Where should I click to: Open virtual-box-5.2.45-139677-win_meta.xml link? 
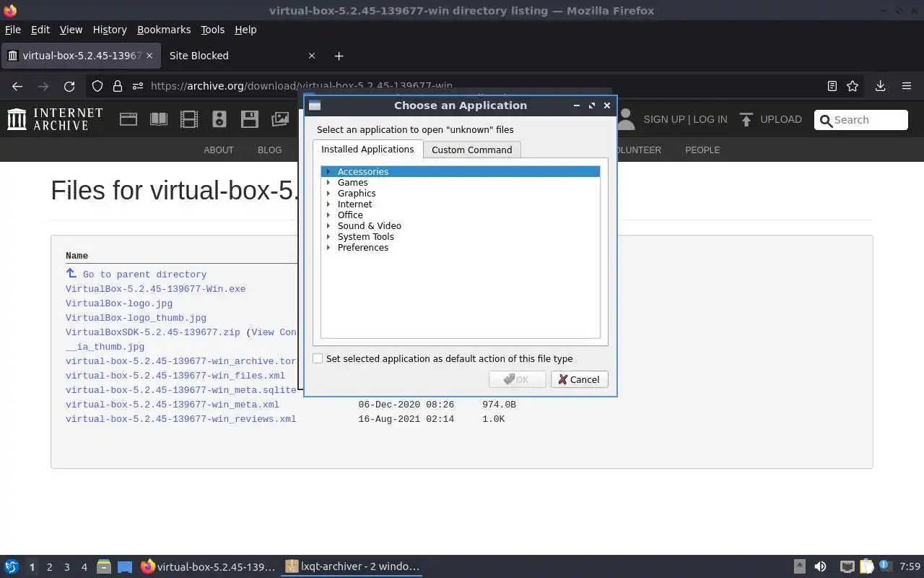(172, 405)
